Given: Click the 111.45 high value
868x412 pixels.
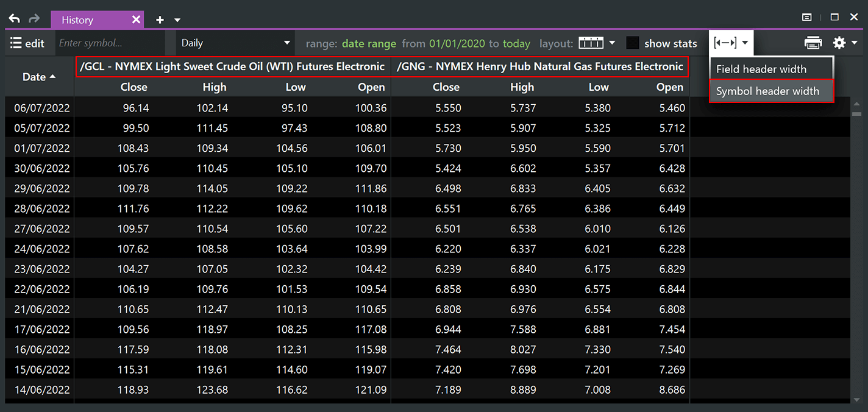Looking at the screenshot, I should click(x=212, y=128).
